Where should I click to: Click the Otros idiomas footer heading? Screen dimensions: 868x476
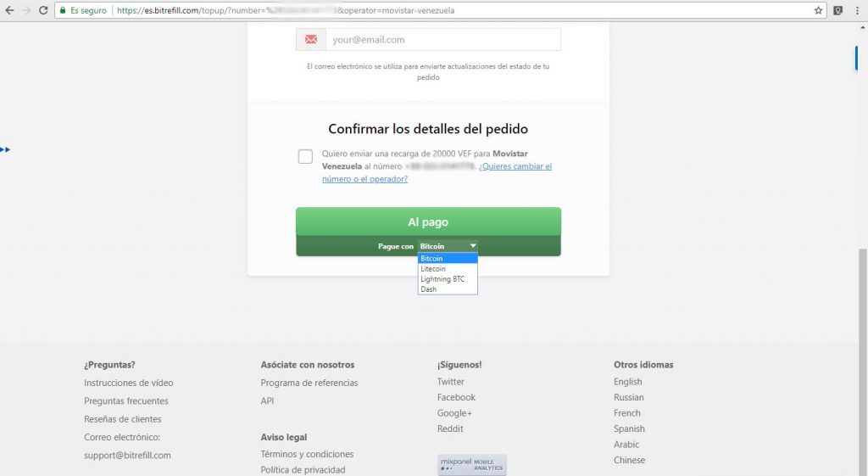pos(644,365)
